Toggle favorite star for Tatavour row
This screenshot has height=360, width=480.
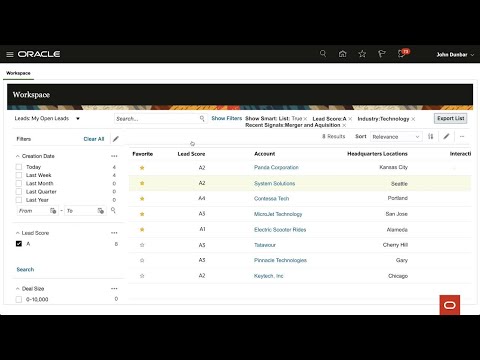point(142,245)
